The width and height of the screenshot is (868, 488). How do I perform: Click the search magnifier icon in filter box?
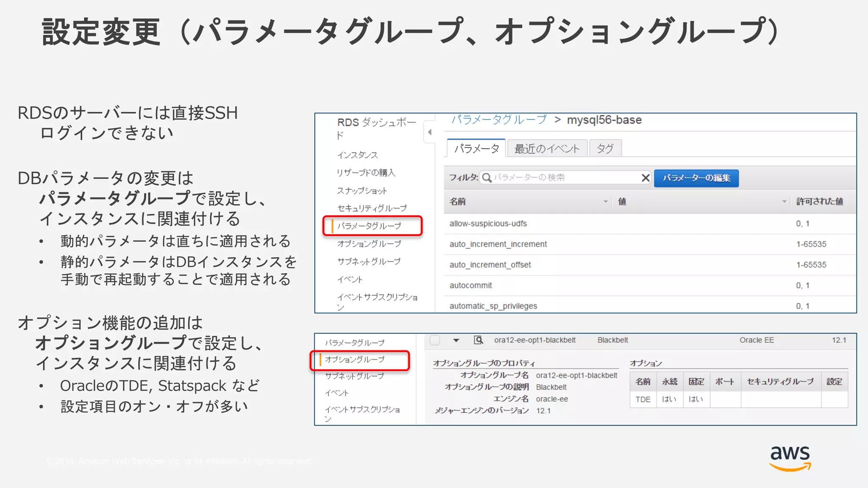[x=487, y=177]
